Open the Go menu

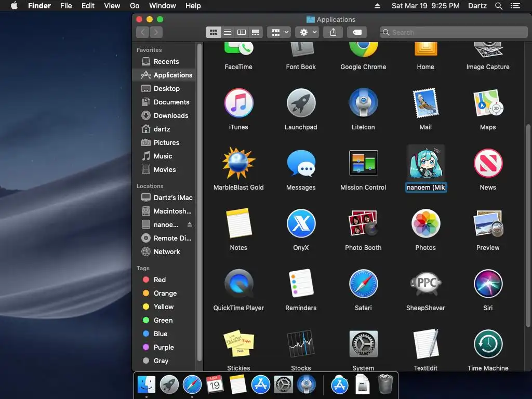[135, 6]
